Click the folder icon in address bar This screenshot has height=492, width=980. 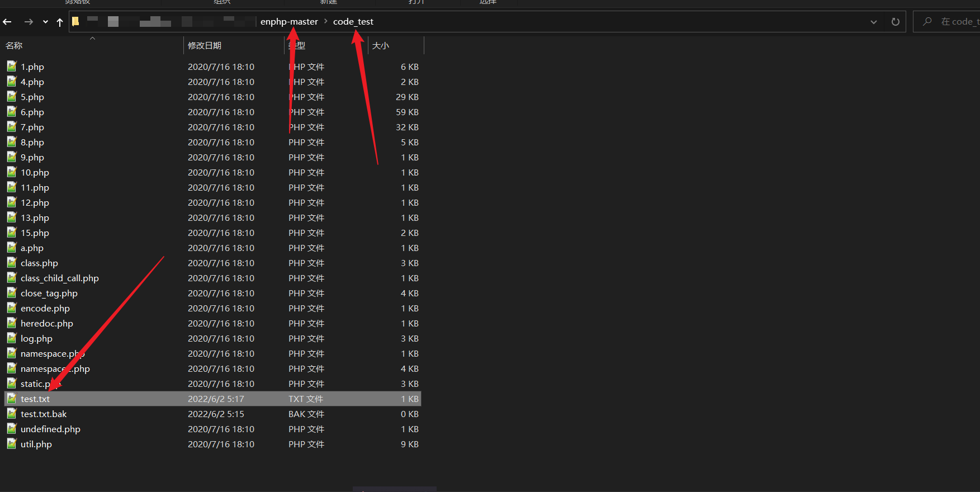[75, 22]
